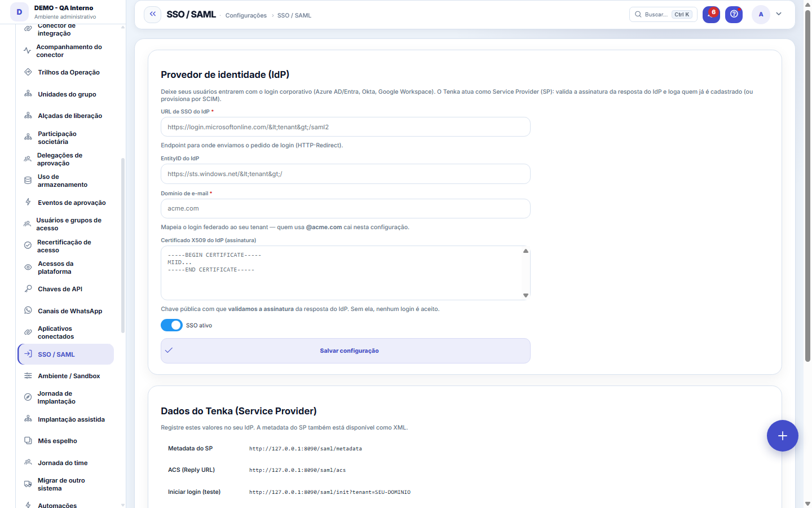The width and height of the screenshot is (812, 508).
Task: Click the Chaves de API key icon
Action: tap(28, 289)
